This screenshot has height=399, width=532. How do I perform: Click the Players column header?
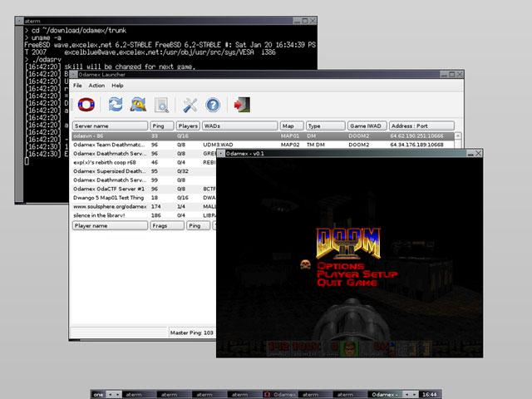(188, 126)
